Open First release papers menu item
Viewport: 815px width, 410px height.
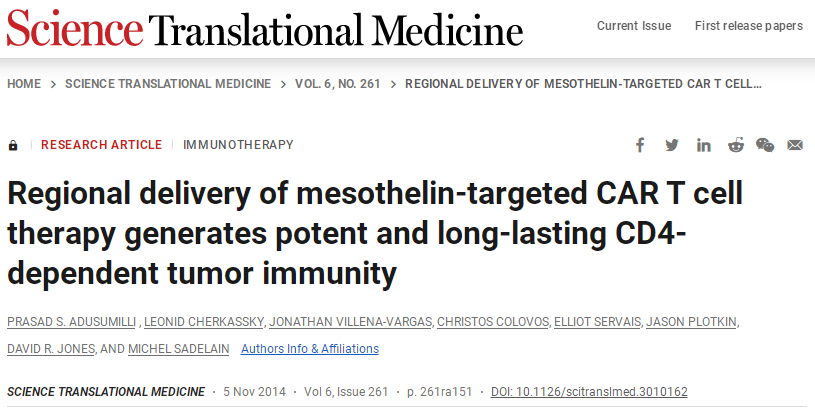(x=749, y=26)
